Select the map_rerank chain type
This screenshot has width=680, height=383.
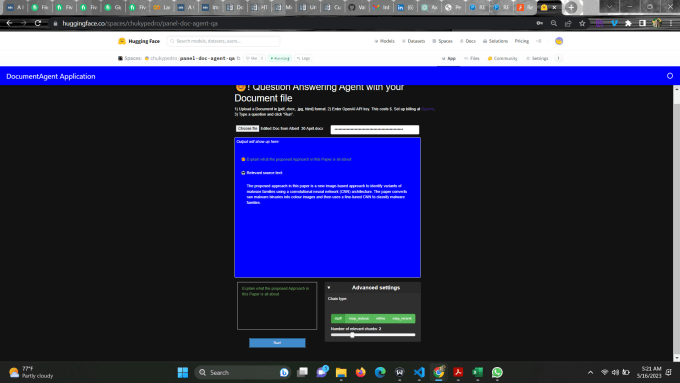point(402,318)
